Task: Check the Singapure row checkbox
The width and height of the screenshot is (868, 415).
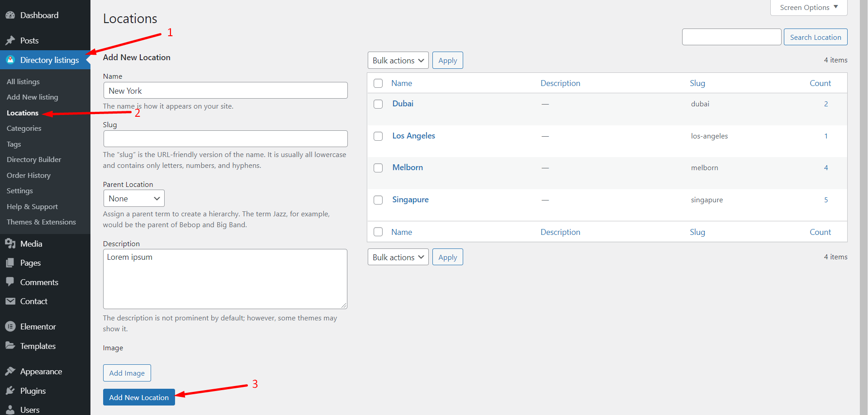Action: pos(378,200)
